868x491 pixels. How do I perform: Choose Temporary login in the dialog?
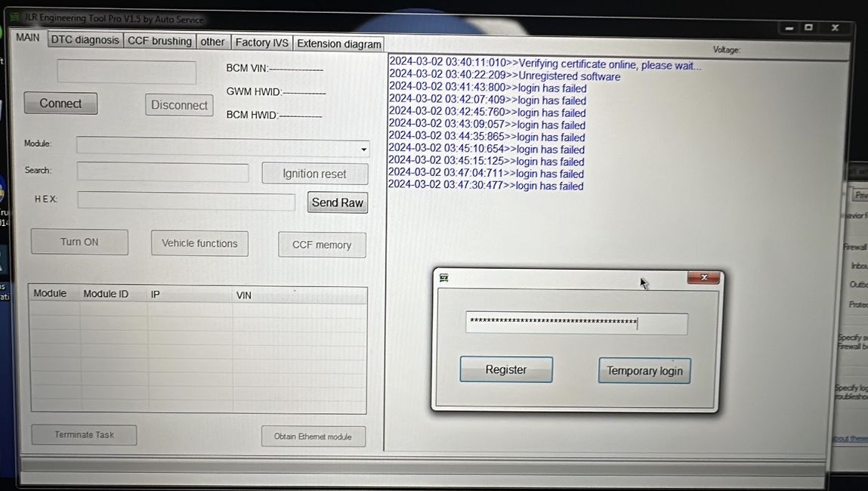pos(644,370)
